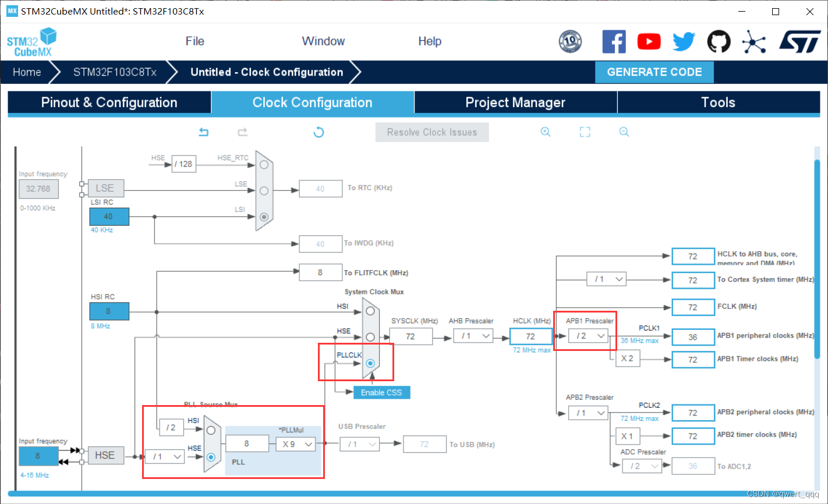Open the USB Prescaler /1 dropdown

359,444
